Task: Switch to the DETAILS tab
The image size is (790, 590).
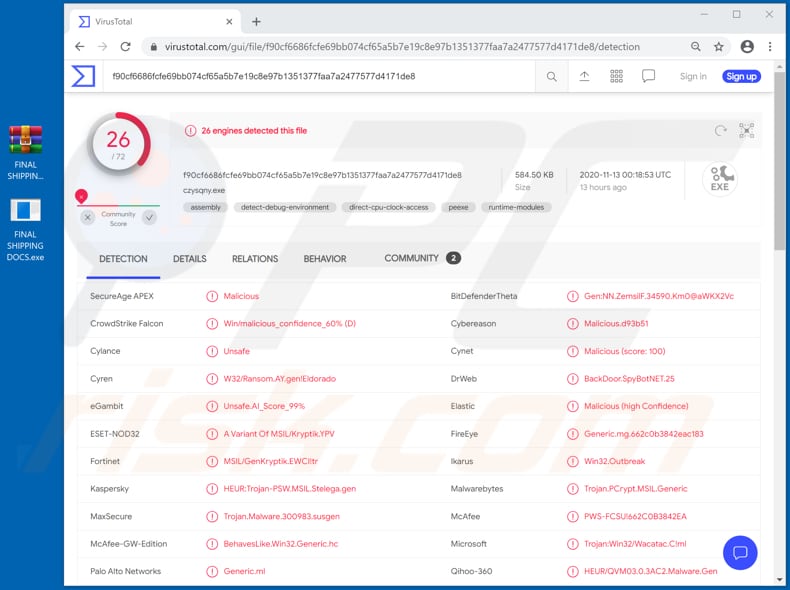Action: (190, 259)
